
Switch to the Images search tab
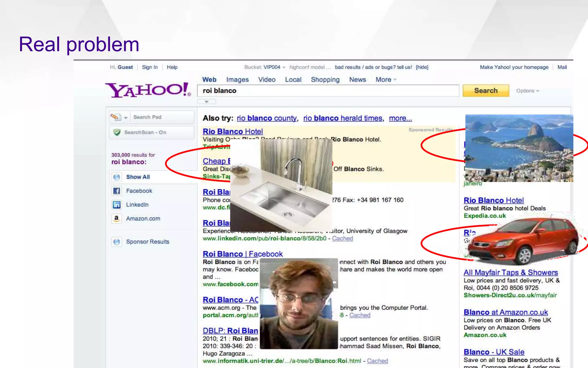(237, 80)
